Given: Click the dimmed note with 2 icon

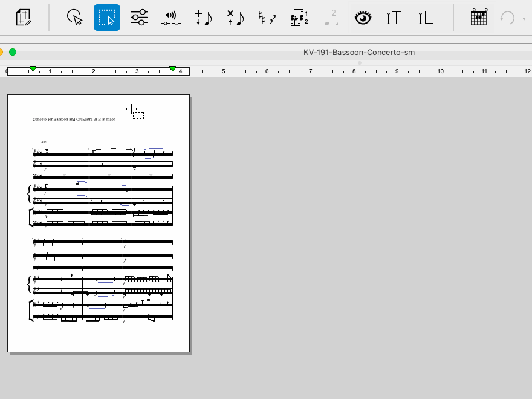Looking at the screenshot, I should pyautogui.click(x=331, y=18).
